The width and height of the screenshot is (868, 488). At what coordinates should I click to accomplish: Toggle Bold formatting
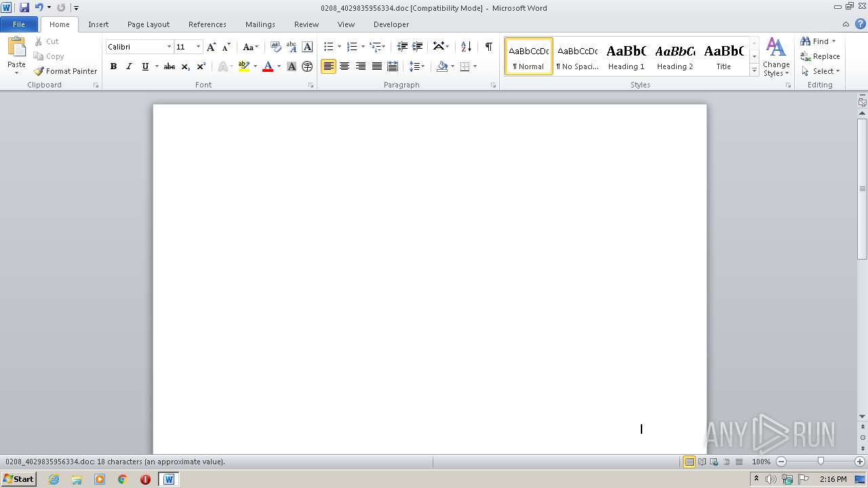[113, 66]
